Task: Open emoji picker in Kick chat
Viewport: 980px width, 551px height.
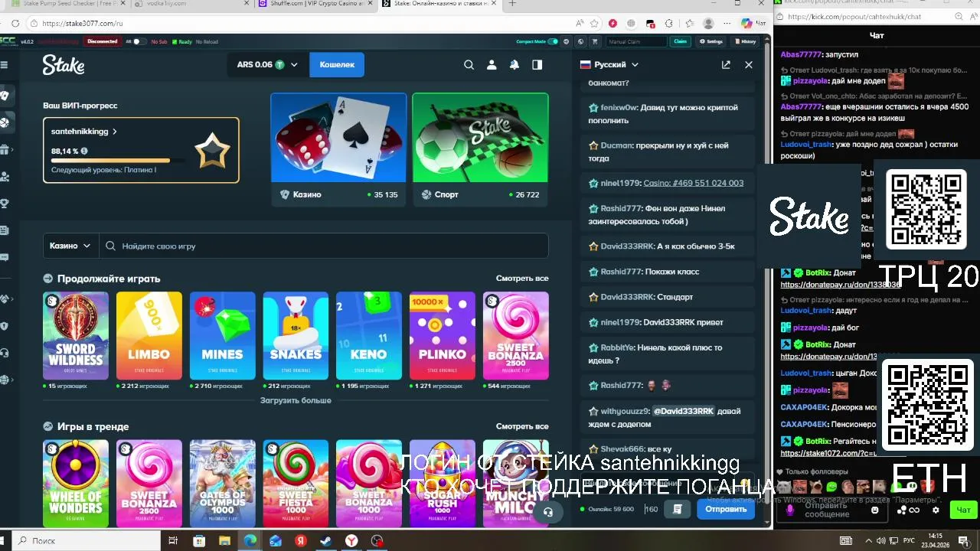Action: tap(875, 510)
